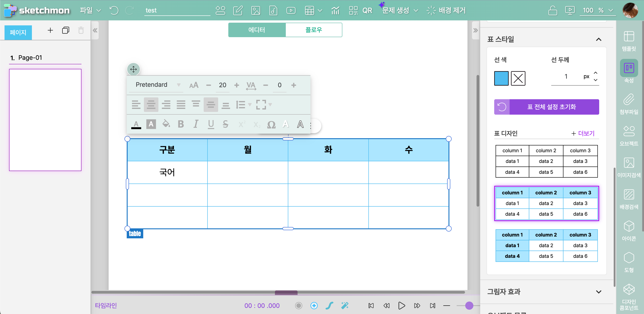Click the duplicate page icon
The width and height of the screenshot is (644, 314).
(x=65, y=30)
